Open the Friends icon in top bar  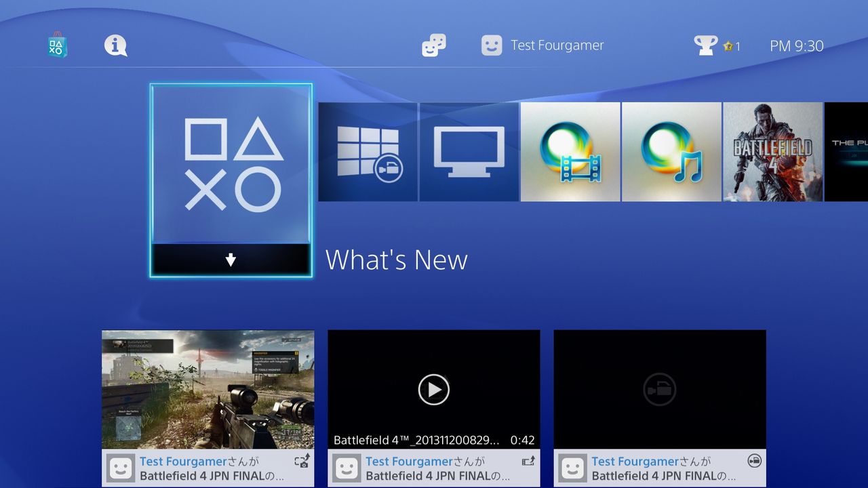click(434, 45)
